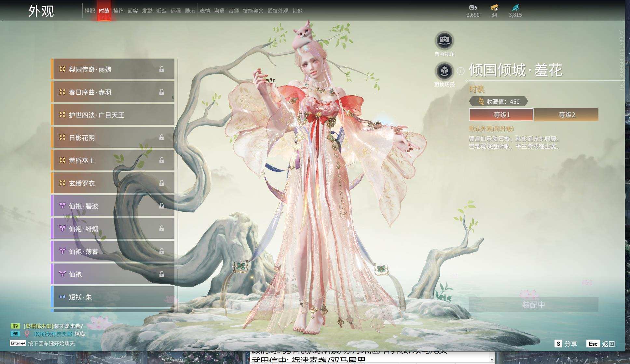
Task: Click the collection value icon beside 收藏值
Action: [481, 101]
